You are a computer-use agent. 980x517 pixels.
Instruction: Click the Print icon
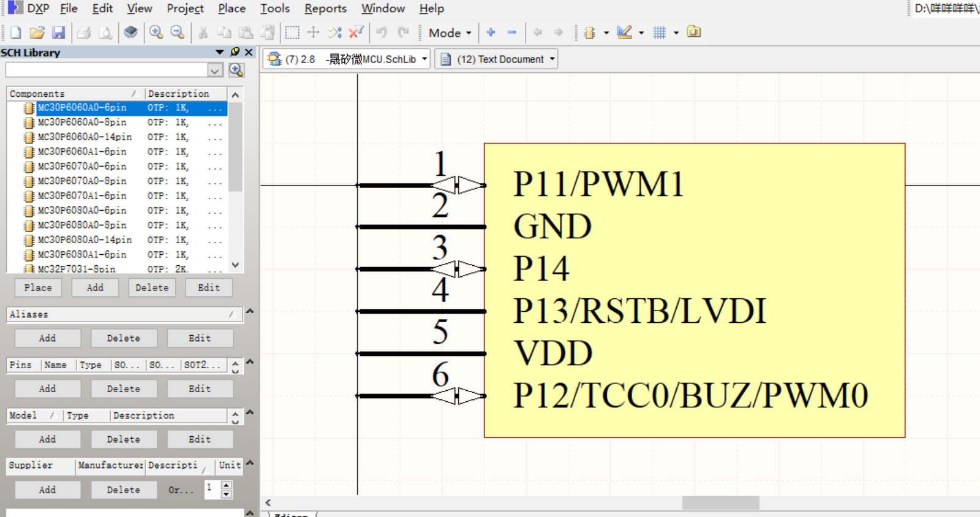85,32
